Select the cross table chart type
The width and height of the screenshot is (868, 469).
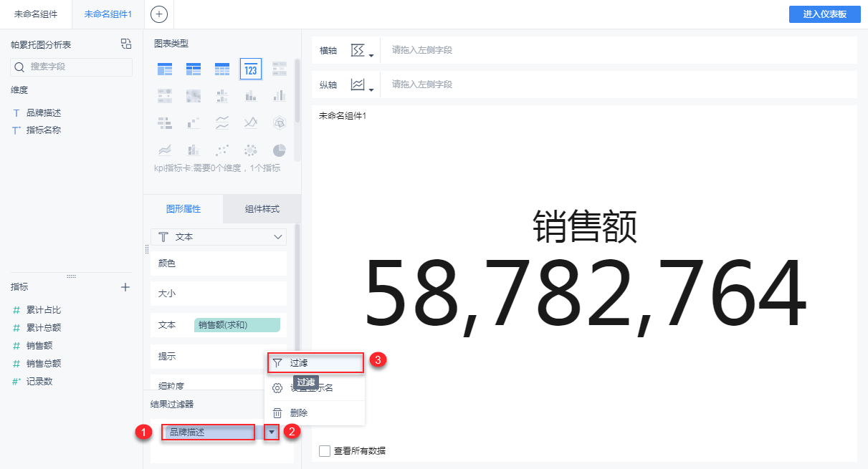pos(194,69)
